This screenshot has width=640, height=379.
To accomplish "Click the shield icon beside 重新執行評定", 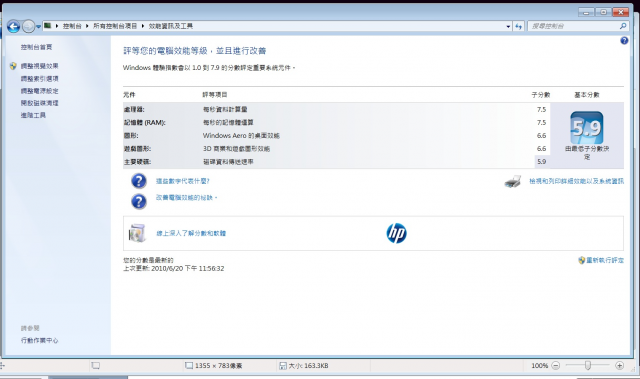I will click(x=582, y=260).
